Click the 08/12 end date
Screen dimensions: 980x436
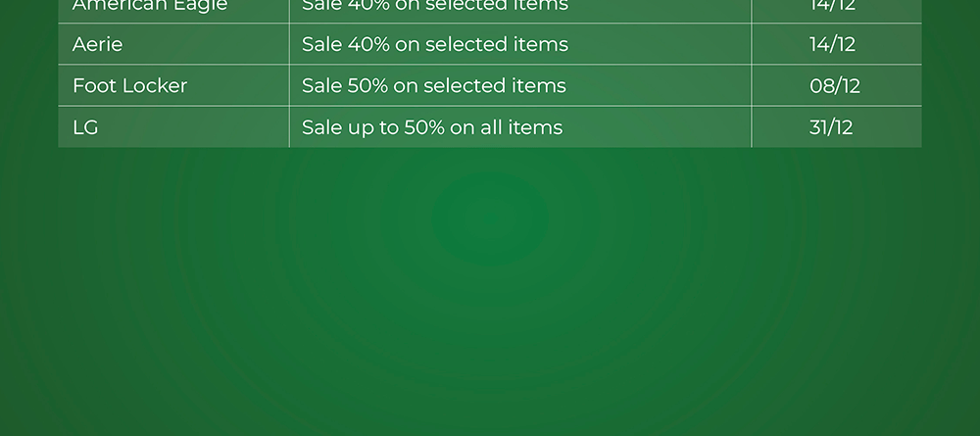pyautogui.click(x=834, y=85)
